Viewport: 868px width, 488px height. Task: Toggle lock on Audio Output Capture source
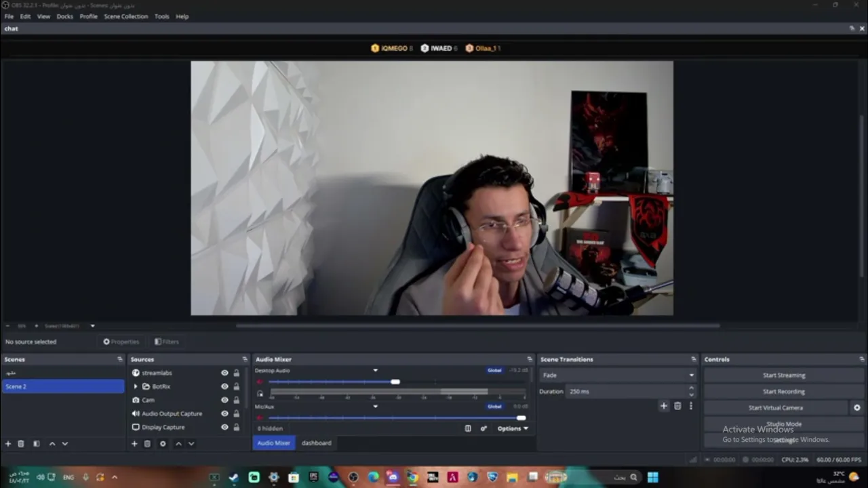click(237, 413)
